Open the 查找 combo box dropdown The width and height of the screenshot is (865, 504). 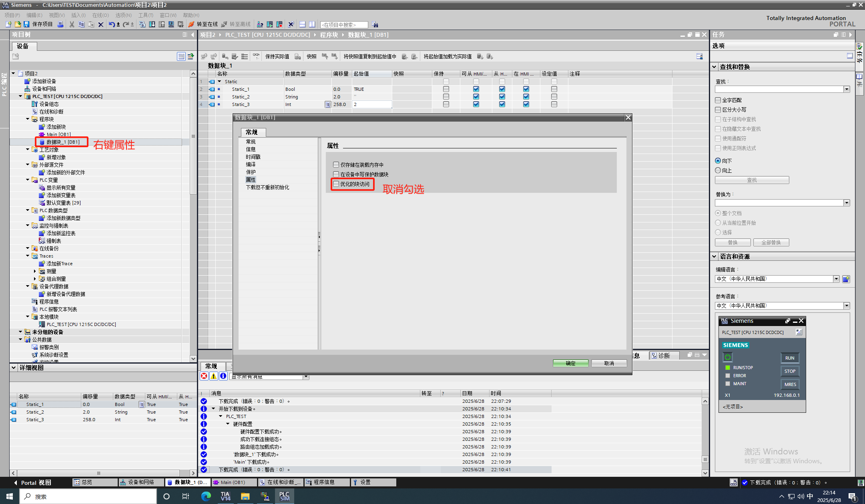point(847,89)
